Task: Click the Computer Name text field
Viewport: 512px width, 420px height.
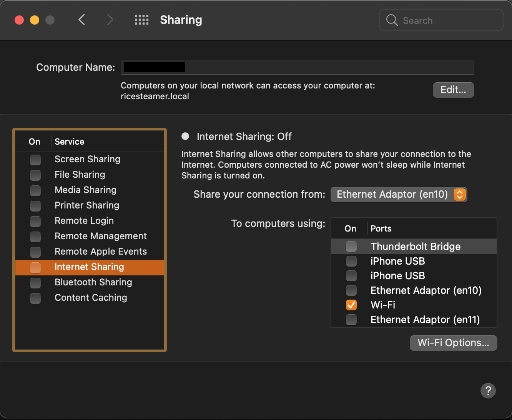Action: point(327,67)
